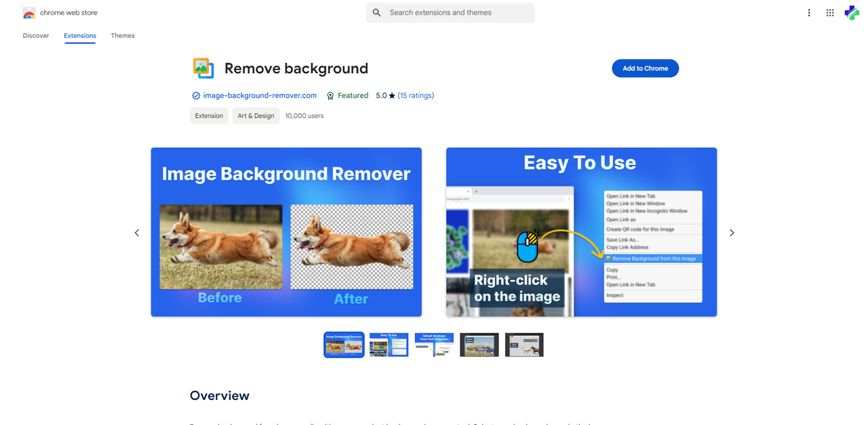Show the next screenshot with right arrow
The image size is (868, 425).
732,232
